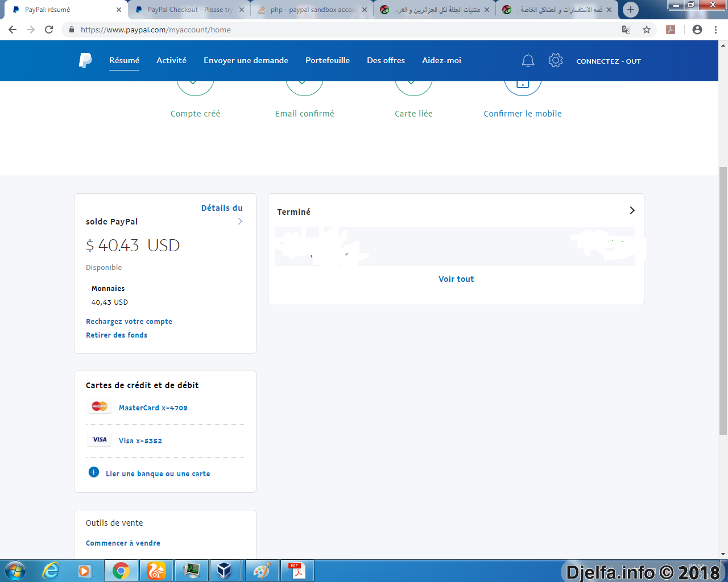
Task: Open balance details chevron arrow
Action: point(240,221)
